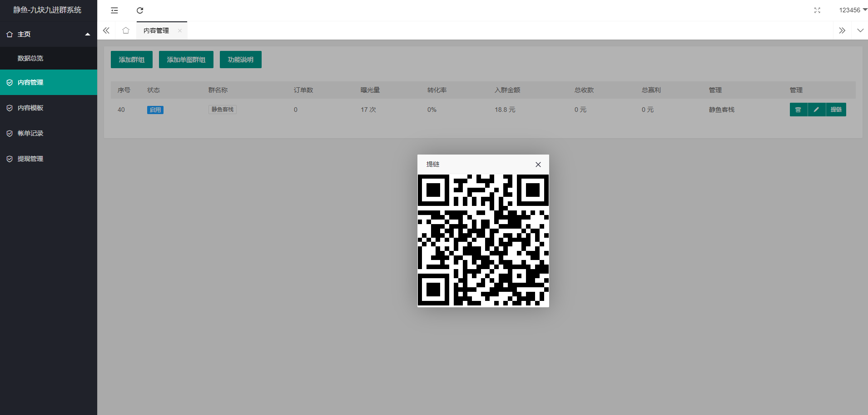The image size is (868, 415).
Task: Click the 静鱼客栈 group name tag
Action: pyautogui.click(x=223, y=110)
